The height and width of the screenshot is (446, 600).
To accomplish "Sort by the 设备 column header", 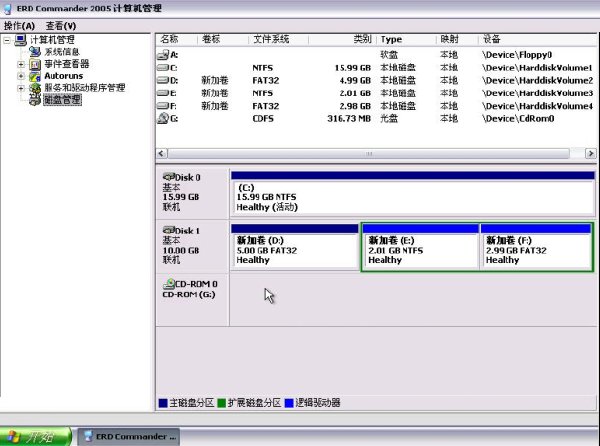I will click(537, 39).
